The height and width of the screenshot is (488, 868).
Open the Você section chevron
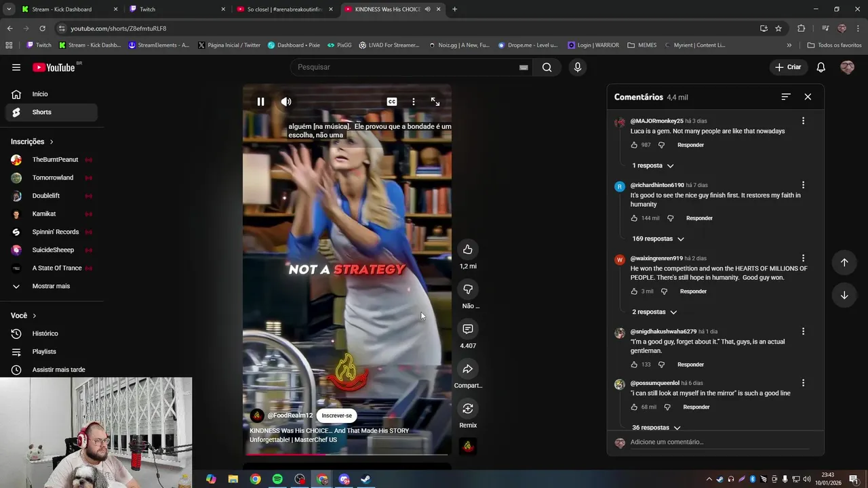pyautogui.click(x=34, y=316)
